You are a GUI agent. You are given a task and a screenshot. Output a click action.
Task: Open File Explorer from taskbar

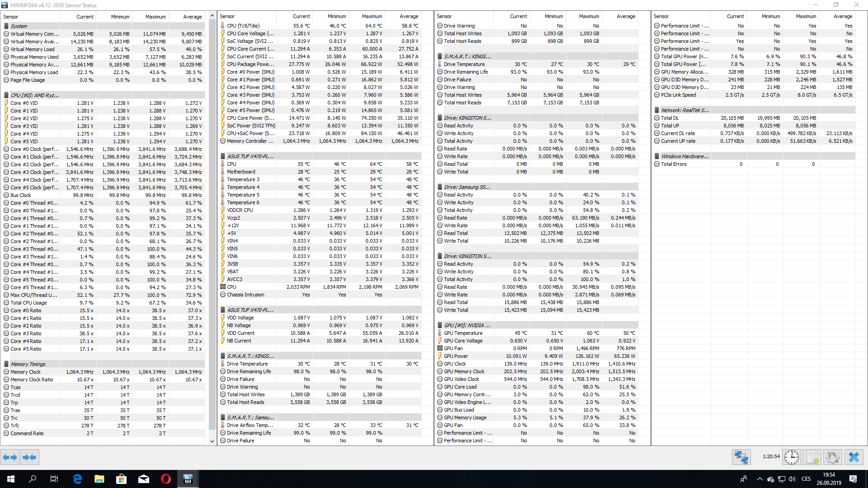(99, 479)
